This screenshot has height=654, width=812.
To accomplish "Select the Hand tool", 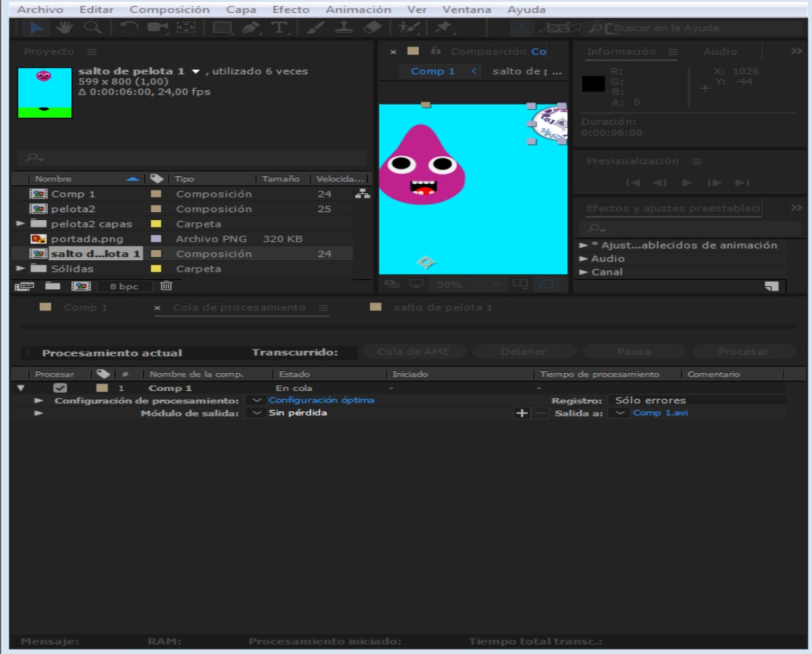I will pos(65,28).
